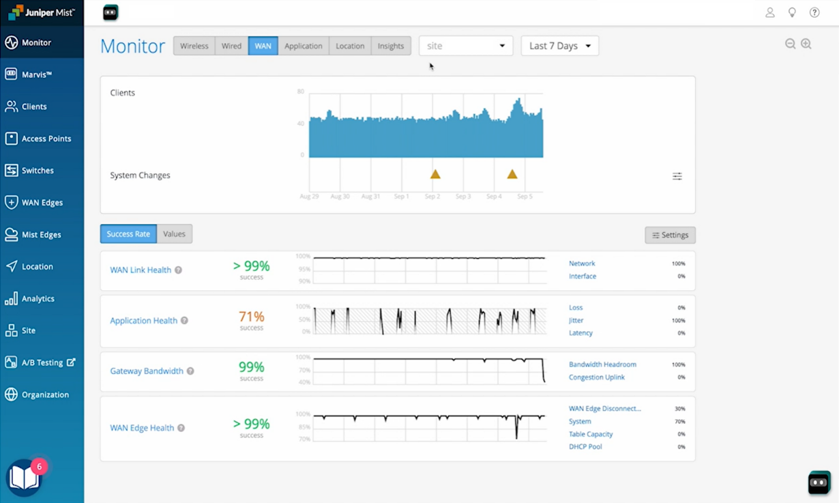The height and width of the screenshot is (503, 839).
Task: Expand the Last 7 Days time range
Action: tap(559, 46)
